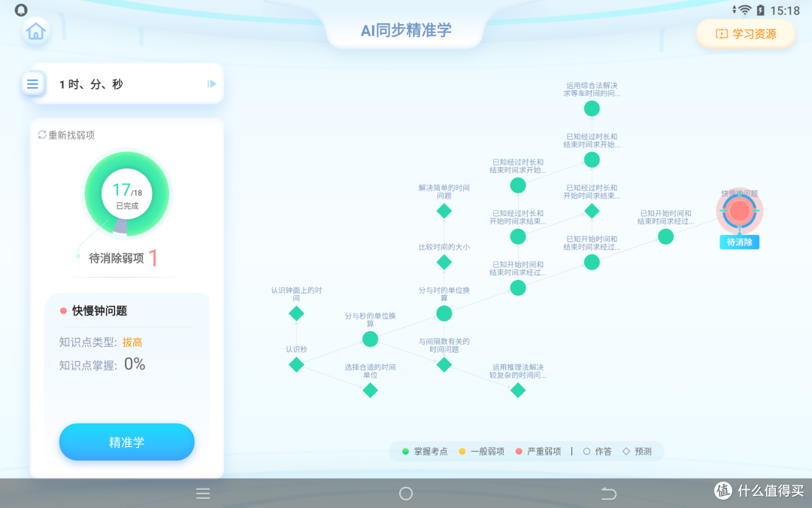This screenshot has height=508, width=812.
Task: Select the 比较时间的大小 diamond node
Action: (444, 263)
